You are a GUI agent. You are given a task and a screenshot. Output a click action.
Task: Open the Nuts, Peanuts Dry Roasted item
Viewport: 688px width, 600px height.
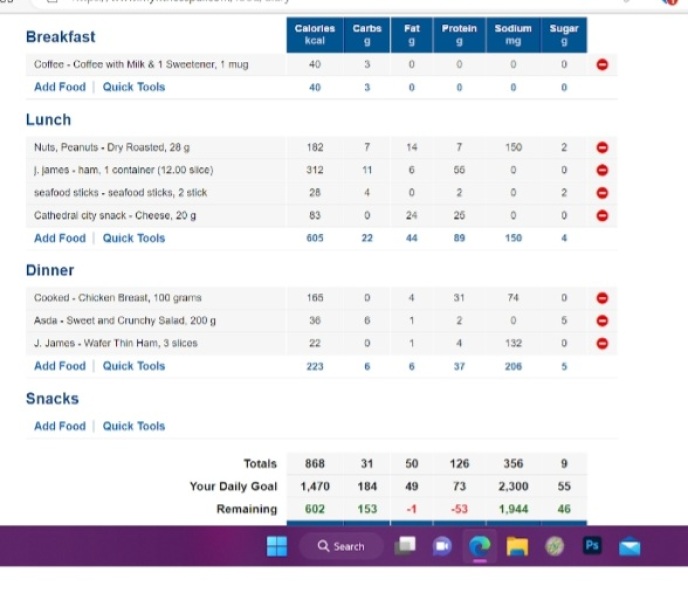pyautogui.click(x=112, y=147)
